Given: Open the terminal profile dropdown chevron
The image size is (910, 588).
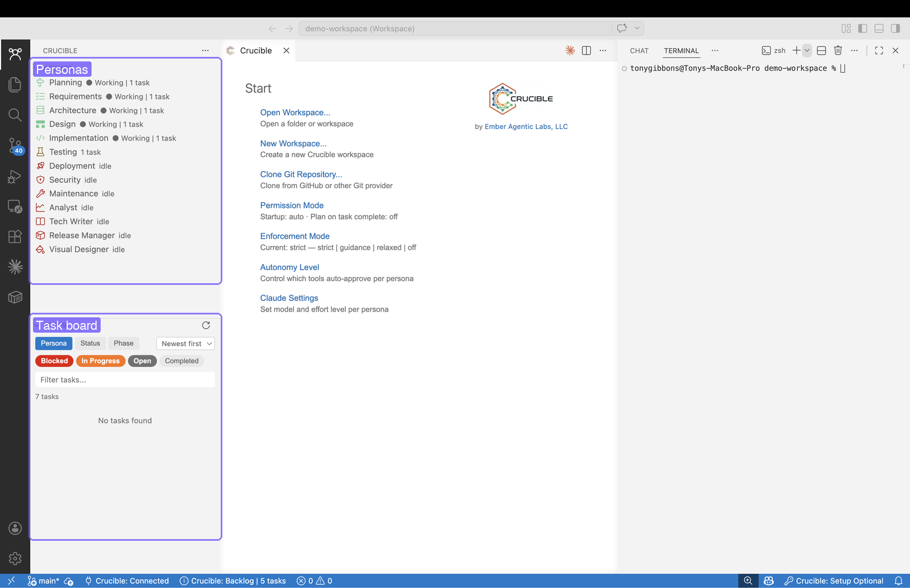Looking at the screenshot, I should pyautogui.click(x=806, y=50).
